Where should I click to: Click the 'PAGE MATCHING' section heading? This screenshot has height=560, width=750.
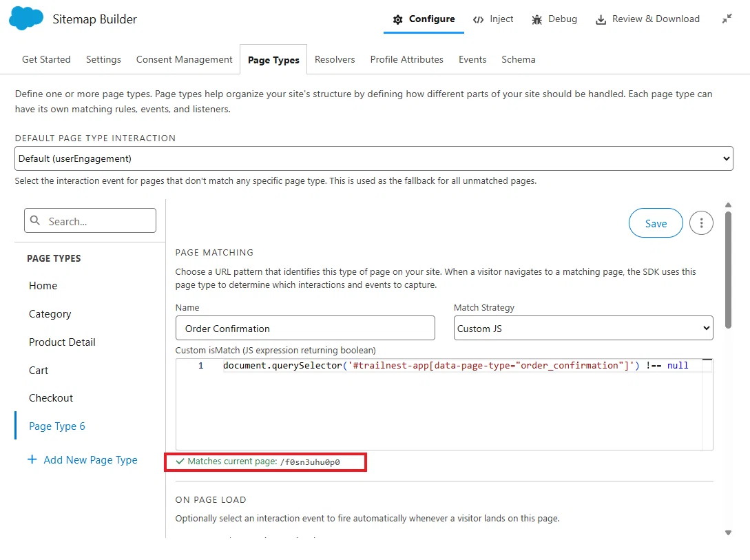(x=214, y=253)
